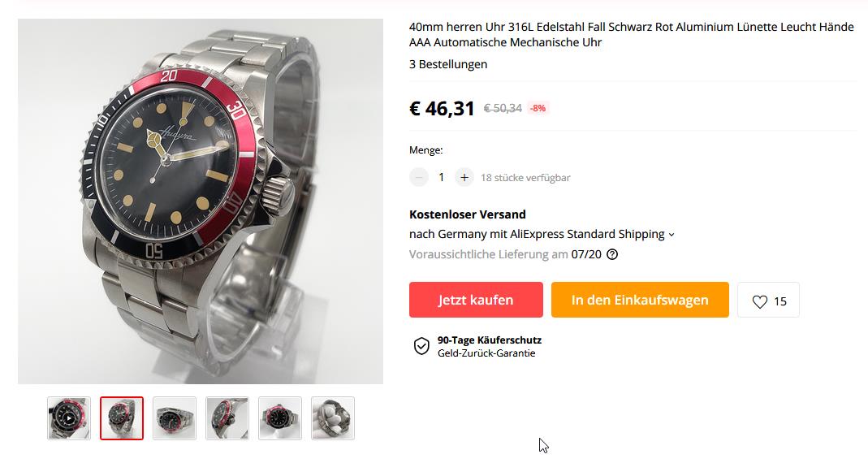Open the '90-Tage Käuferschutz' info
Viewport: 868px width, 463px height.
click(490, 340)
